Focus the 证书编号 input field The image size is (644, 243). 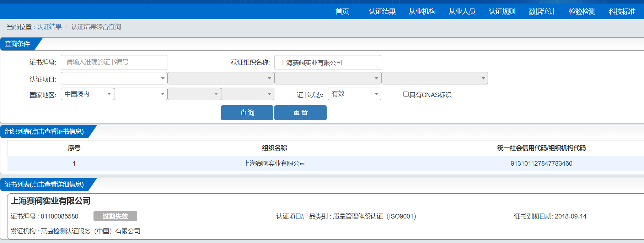[114, 62]
